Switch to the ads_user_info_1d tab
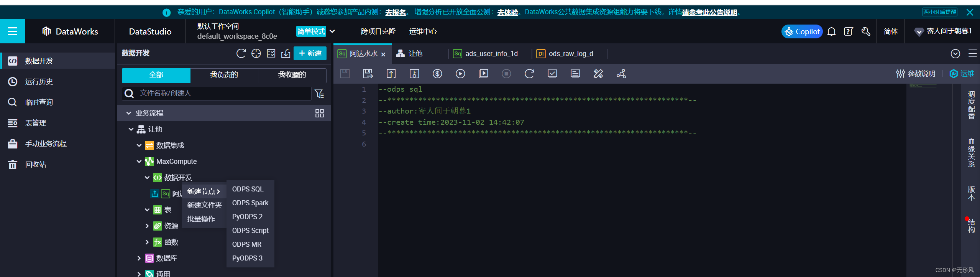Screen dimensions: 980x277 coord(485,54)
